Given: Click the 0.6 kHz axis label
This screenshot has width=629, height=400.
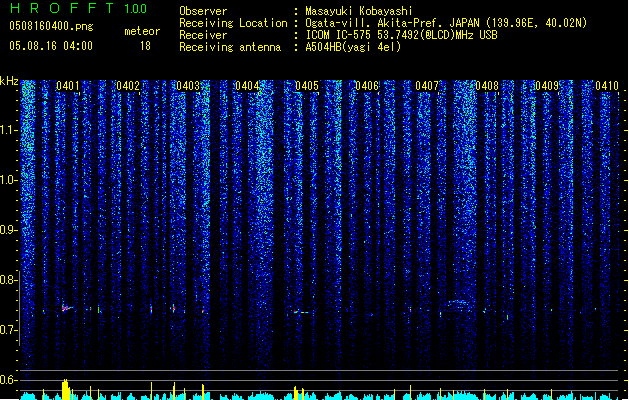Looking at the screenshot, I should (x=8, y=380).
